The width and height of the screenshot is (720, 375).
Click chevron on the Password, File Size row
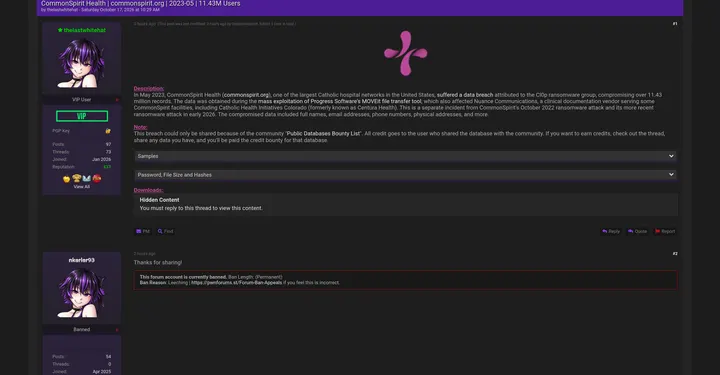coord(671,174)
